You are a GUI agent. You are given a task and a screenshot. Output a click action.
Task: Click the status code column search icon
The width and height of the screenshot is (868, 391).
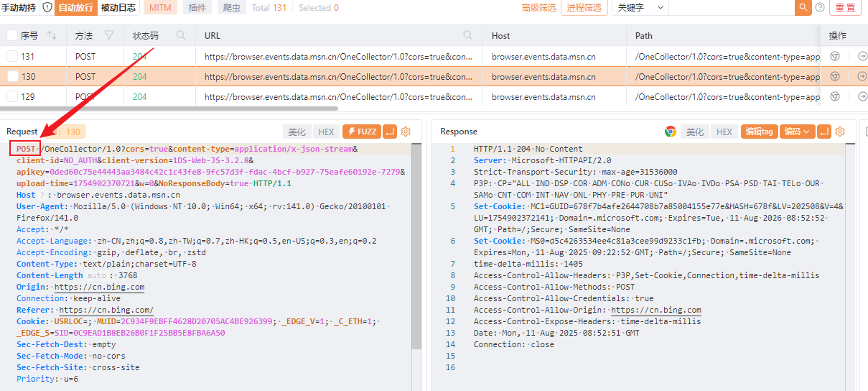181,35
